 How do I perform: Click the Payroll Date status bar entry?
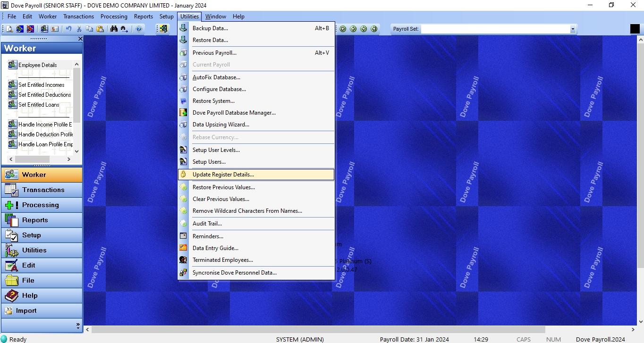click(414, 339)
